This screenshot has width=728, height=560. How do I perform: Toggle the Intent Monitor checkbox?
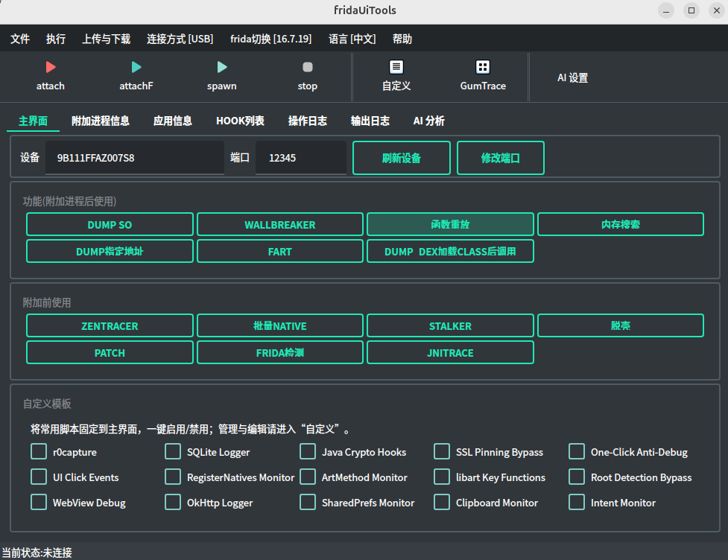[576, 502]
